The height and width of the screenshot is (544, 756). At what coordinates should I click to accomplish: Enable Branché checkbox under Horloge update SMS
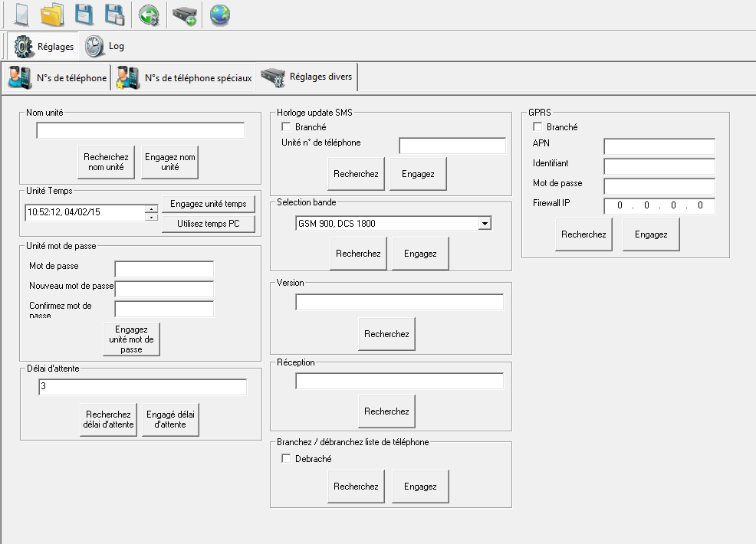[x=287, y=127]
